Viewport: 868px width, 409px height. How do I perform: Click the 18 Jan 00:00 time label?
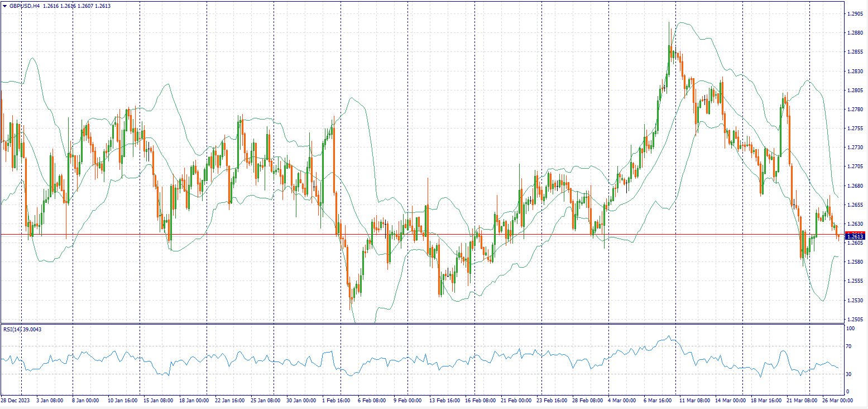[195, 401]
